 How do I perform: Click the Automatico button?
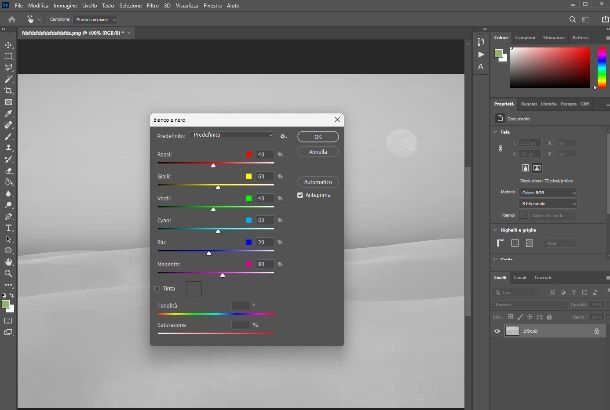pos(318,182)
